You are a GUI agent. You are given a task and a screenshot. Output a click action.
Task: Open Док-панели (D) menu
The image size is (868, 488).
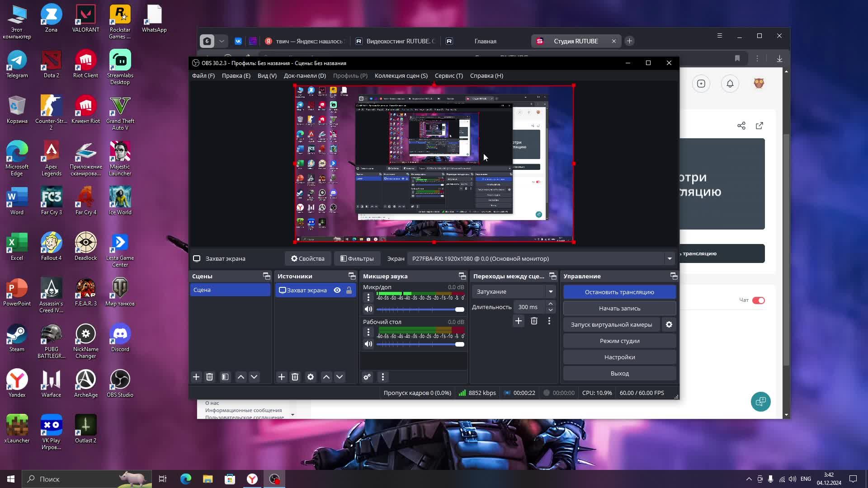click(305, 75)
